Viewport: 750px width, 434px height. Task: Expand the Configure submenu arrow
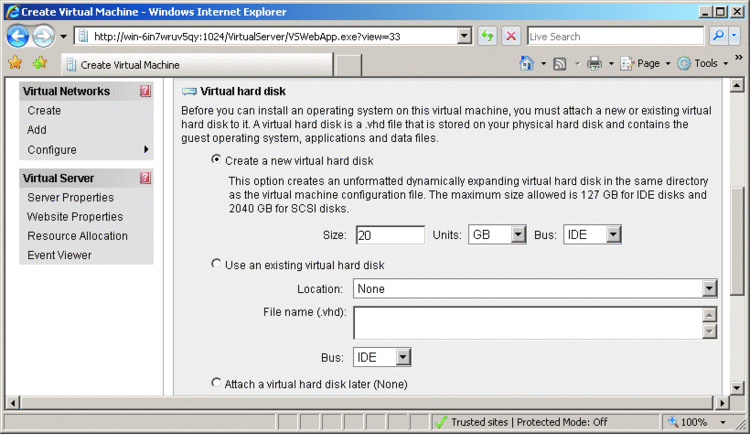coord(146,150)
